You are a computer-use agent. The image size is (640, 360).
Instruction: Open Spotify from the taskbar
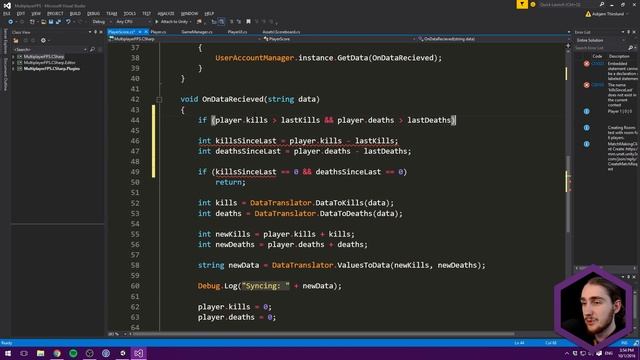(x=73, y=353)
